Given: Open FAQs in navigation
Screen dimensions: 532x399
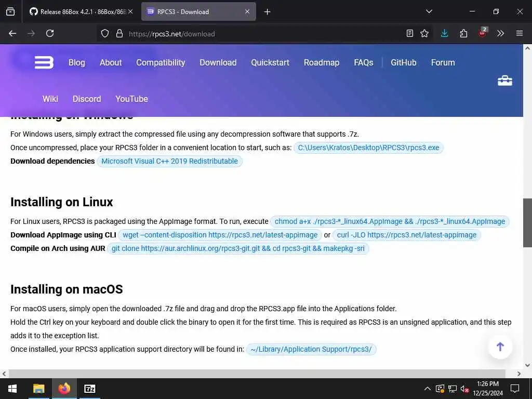Looking at the screenshot, I should click(363, 62).
